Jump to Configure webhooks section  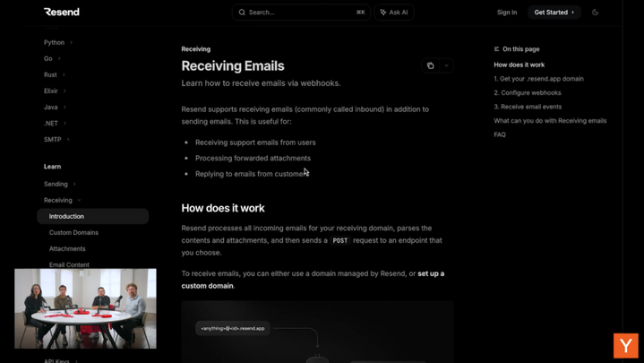(528, 92)
